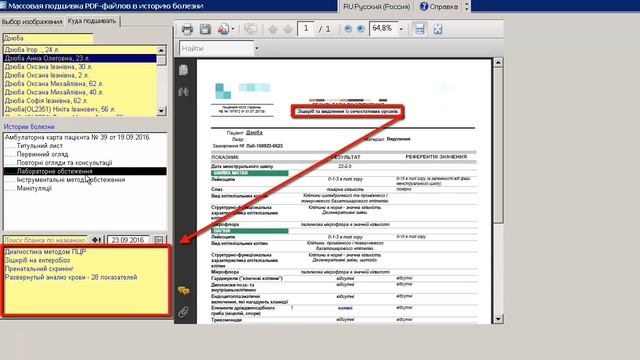This screenshot has width=640, height=360.
Task: Click the Дзюба patient name link in the PDF
Action: click(254, 133)
